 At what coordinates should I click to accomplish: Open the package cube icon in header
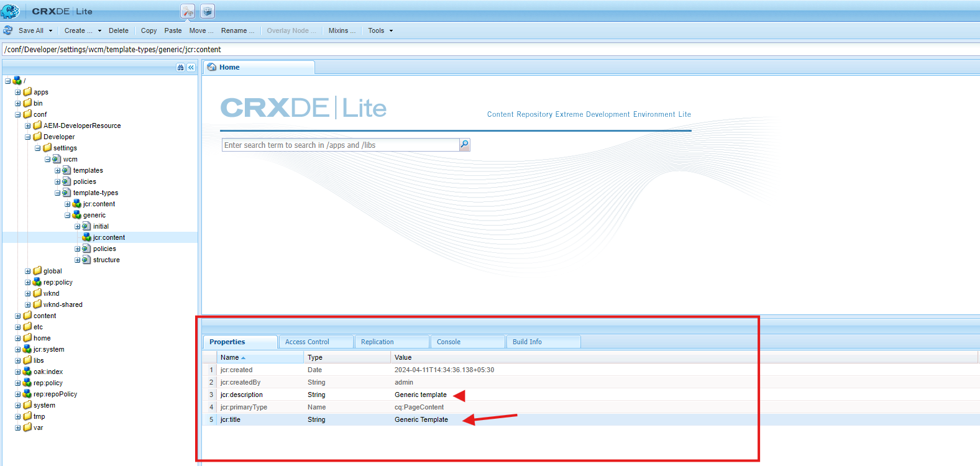(208, 11)
